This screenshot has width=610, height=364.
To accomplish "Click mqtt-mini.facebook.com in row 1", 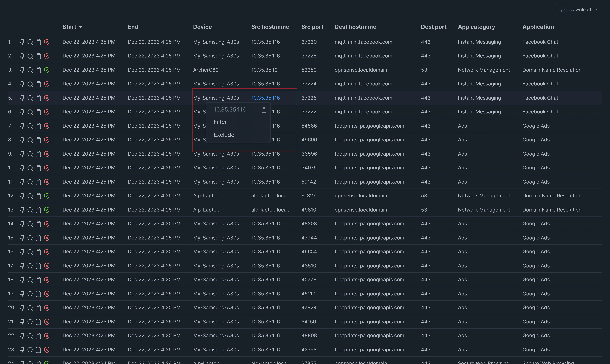I will [x=363, y=42].
